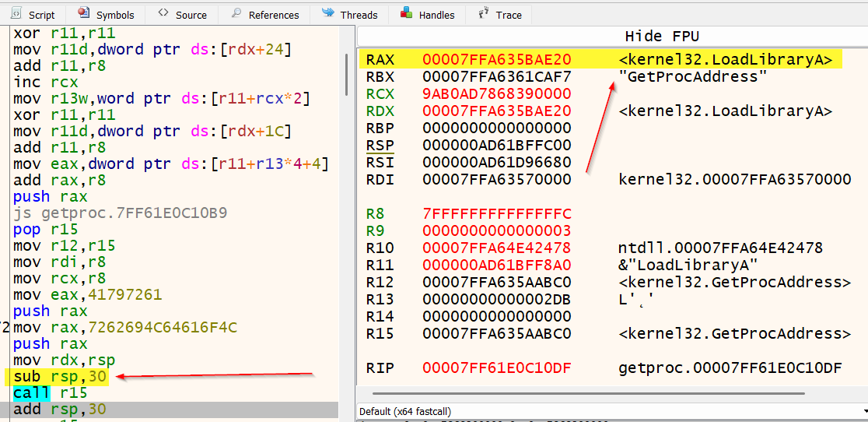
Task: Click the References magnifier icon
Action: 236,14
